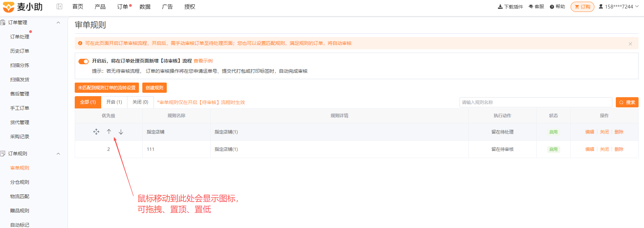644x228 pixels.
Task: Open the 授权 top menu
Action: [x=190, y=6]
